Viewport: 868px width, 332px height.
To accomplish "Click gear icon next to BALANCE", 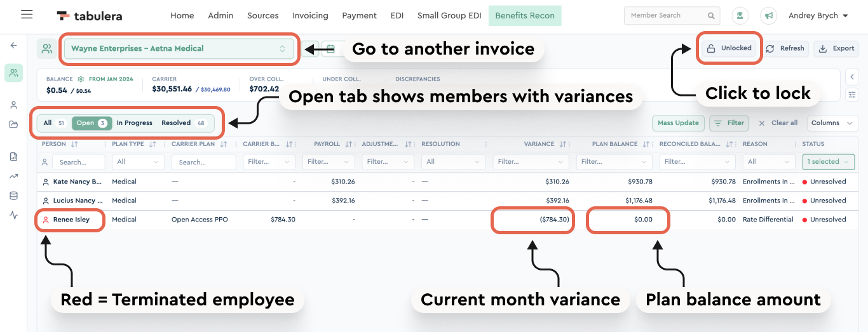I will tap(81, 79).
